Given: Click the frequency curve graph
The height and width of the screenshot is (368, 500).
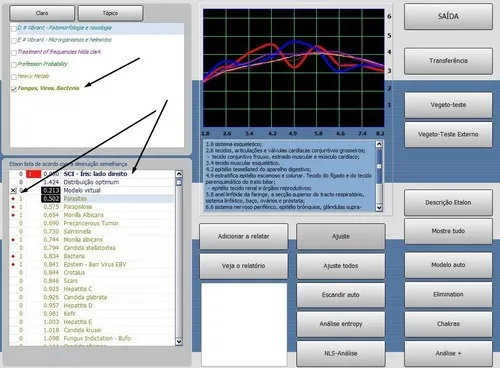Looking at the screenshot, I should (294, 68).
